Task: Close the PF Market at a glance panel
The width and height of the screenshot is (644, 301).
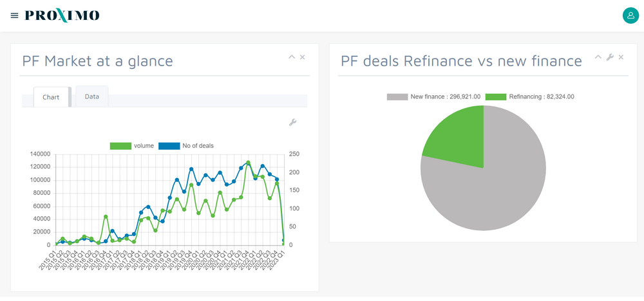Action: [x=303, y=57]
